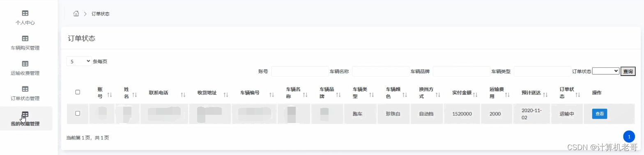Click the 当前第 1 页，共 1 页 text
Viewport: 644px width, 155px height.
pos(87,138)
